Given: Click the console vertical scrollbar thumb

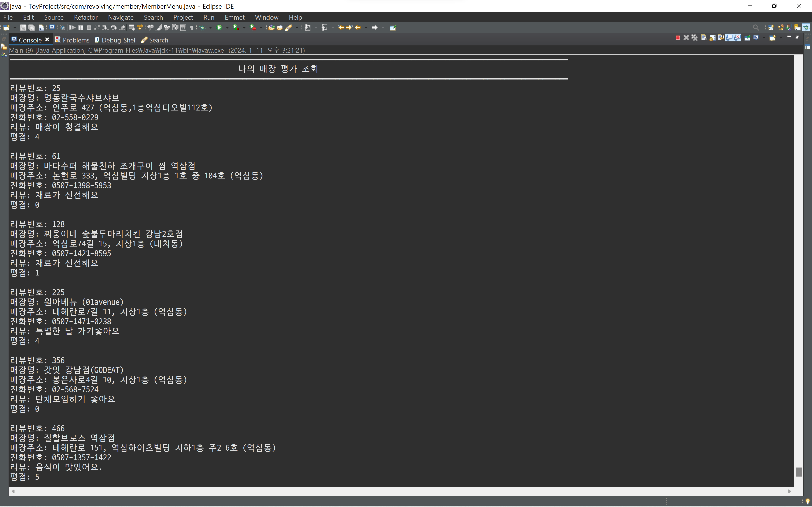Looking at the screenshot, I should [799, 472].
